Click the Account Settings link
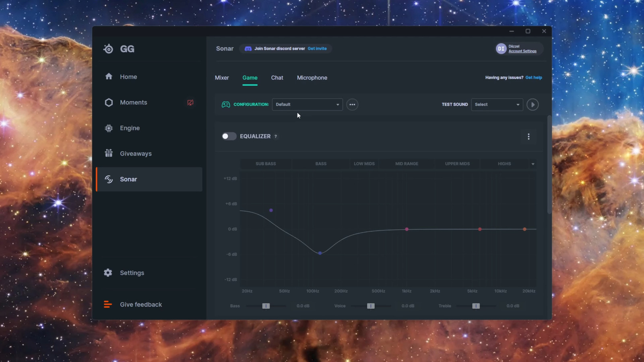Viewport: 644px width, 362px height. (x=522, y=51)
